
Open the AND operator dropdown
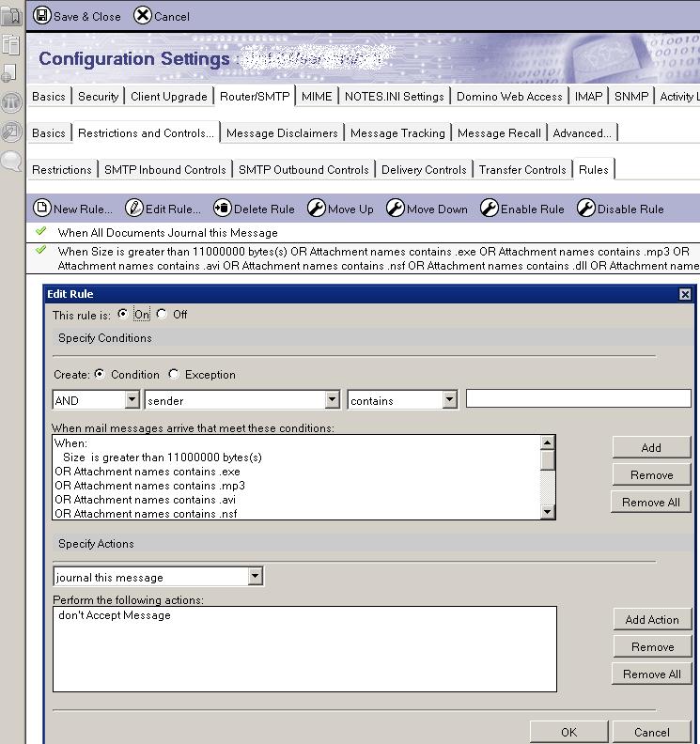tap(132, 399)
